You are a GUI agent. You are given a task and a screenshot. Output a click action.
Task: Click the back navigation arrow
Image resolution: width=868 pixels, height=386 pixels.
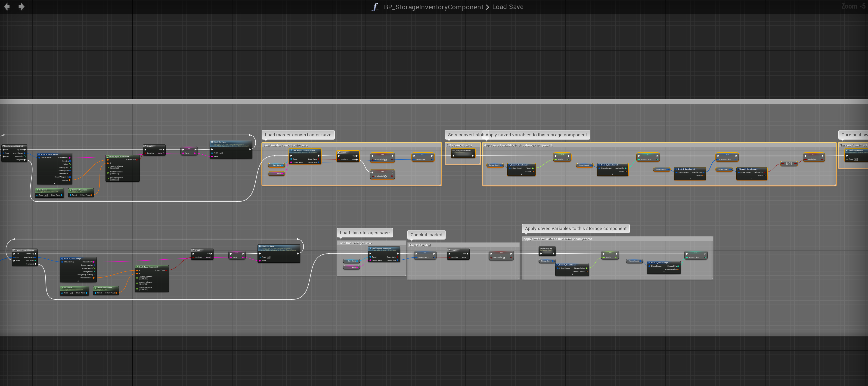coord(7,7)
